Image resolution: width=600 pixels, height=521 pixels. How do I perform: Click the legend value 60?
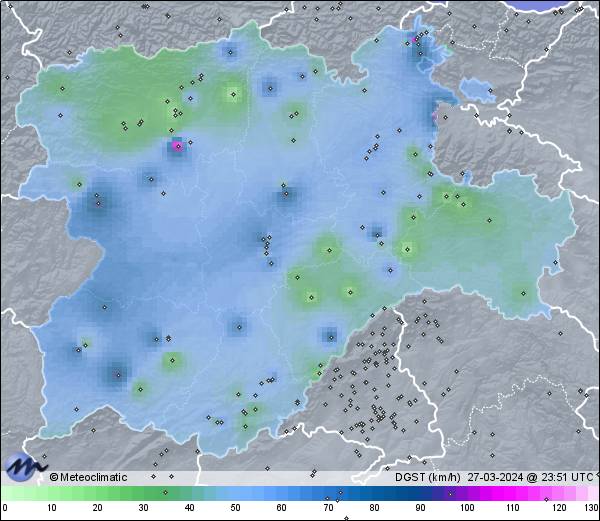(282, 508)
